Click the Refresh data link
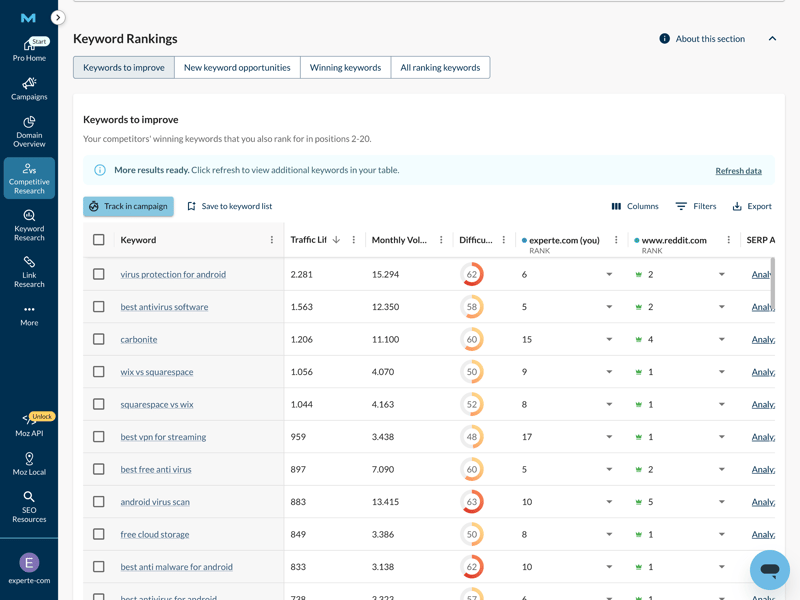Screen dimensions: 800x600 point(738,171)
